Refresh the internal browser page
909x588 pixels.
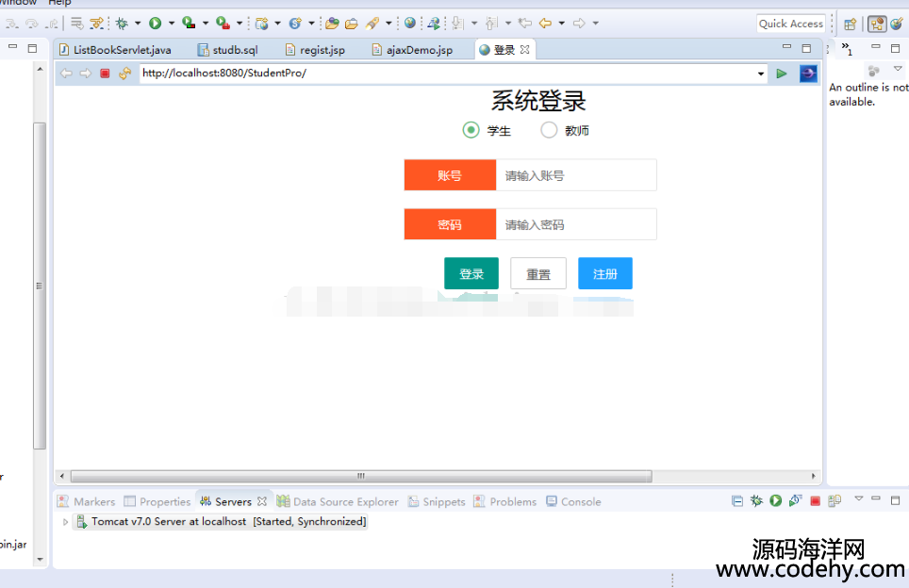pos(124,73)
